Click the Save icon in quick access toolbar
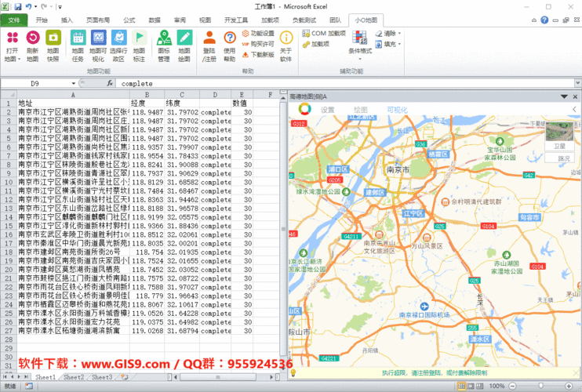Screen dimensions: 582x392 [x=18, y=7]
